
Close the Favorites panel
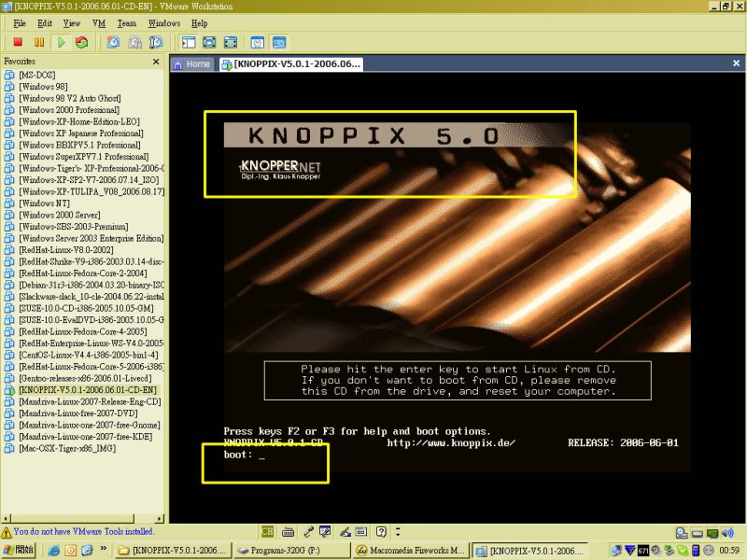tap(156, 62)
